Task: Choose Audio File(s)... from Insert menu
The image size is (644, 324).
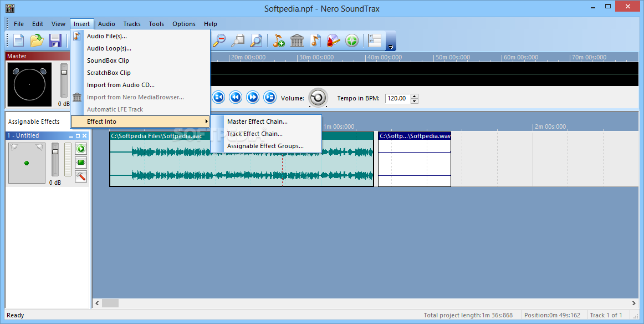Action: [x=140, y=36]
